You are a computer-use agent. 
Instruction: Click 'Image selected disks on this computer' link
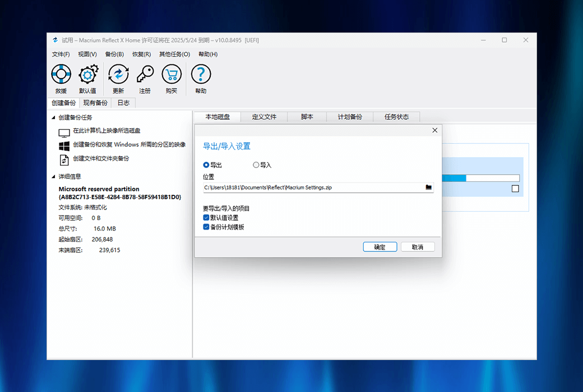[107, 131]
